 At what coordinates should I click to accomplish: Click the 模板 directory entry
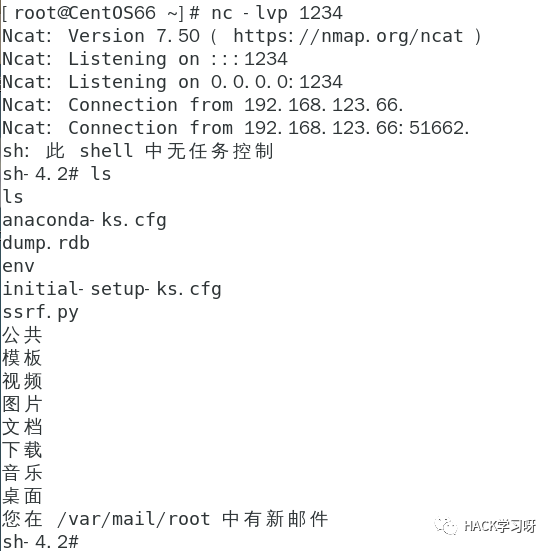pyautogui.click(x=22, y=358)
